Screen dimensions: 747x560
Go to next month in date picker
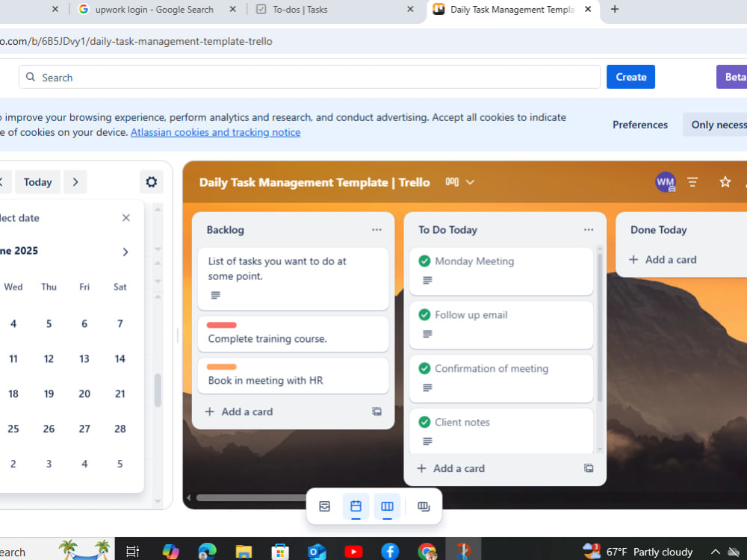(125, 252)
